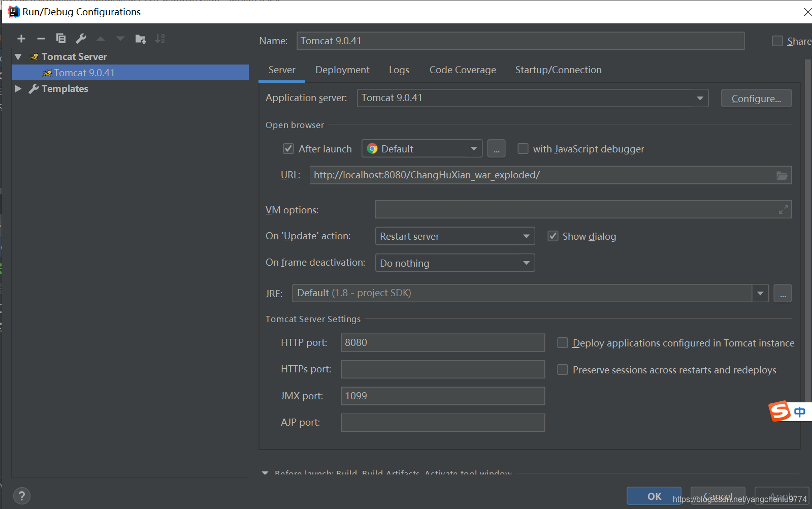
Task: Expand the Templates tree node
Action: point(18,89)
